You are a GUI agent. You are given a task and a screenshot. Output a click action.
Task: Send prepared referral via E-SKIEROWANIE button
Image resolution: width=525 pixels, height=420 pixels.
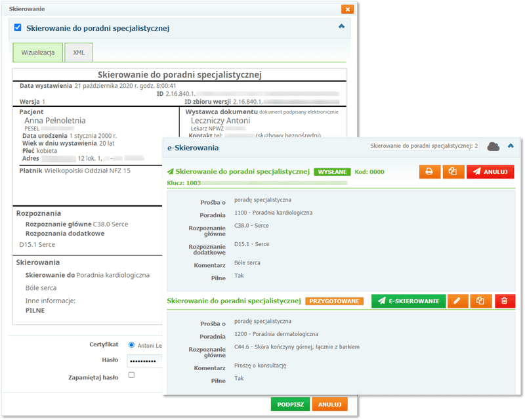[x=408, y=301]
